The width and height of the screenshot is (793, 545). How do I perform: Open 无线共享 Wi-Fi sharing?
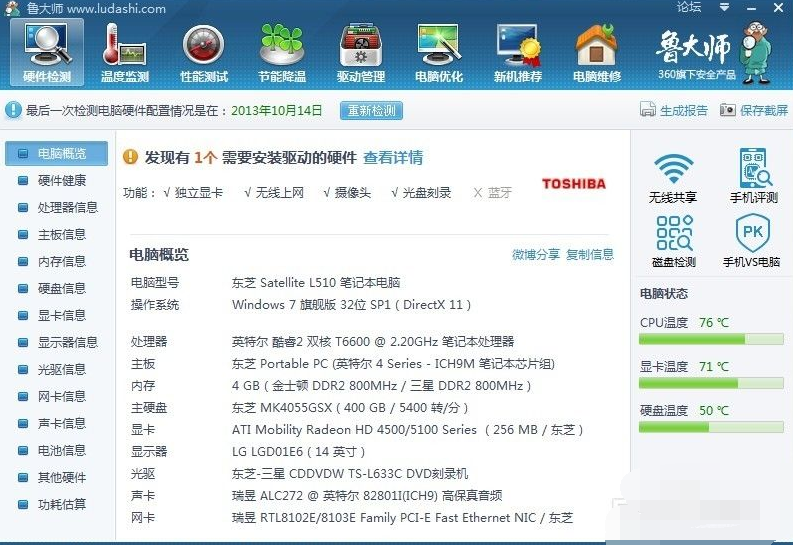click(x=673, y=178)
